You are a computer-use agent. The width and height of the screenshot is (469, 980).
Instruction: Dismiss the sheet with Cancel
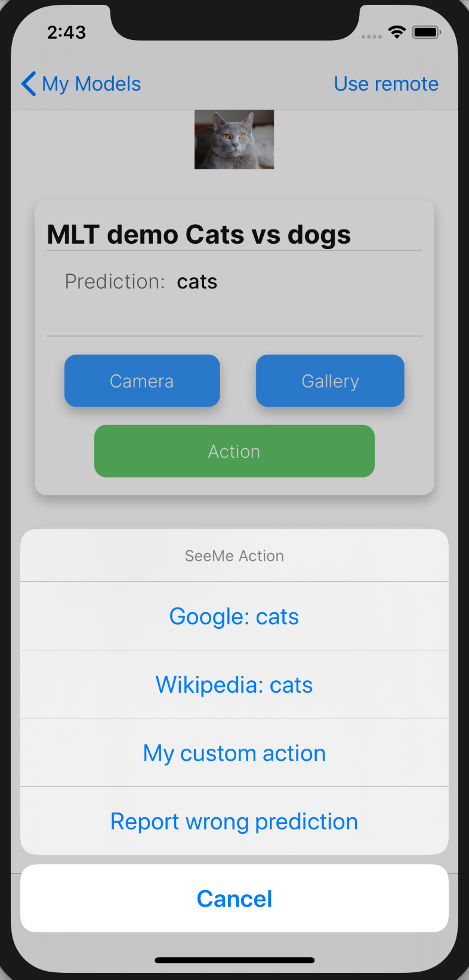(234, 898)
